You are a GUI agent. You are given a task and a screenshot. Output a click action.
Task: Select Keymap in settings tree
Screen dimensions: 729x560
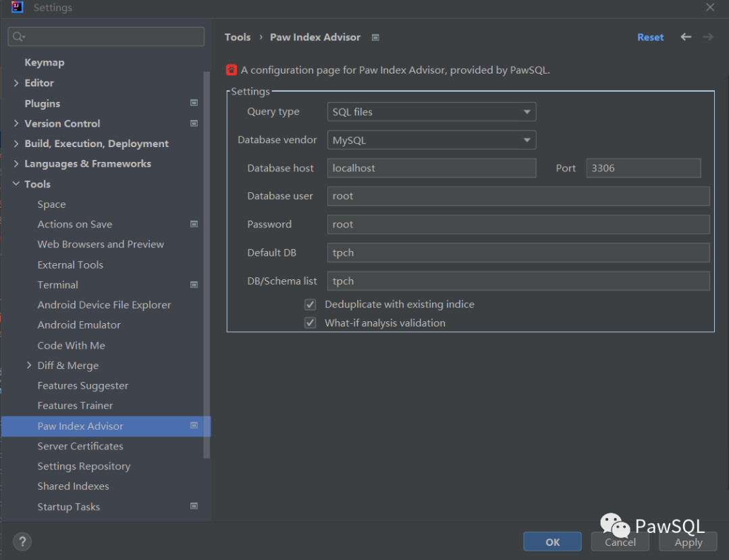[45, 63]
